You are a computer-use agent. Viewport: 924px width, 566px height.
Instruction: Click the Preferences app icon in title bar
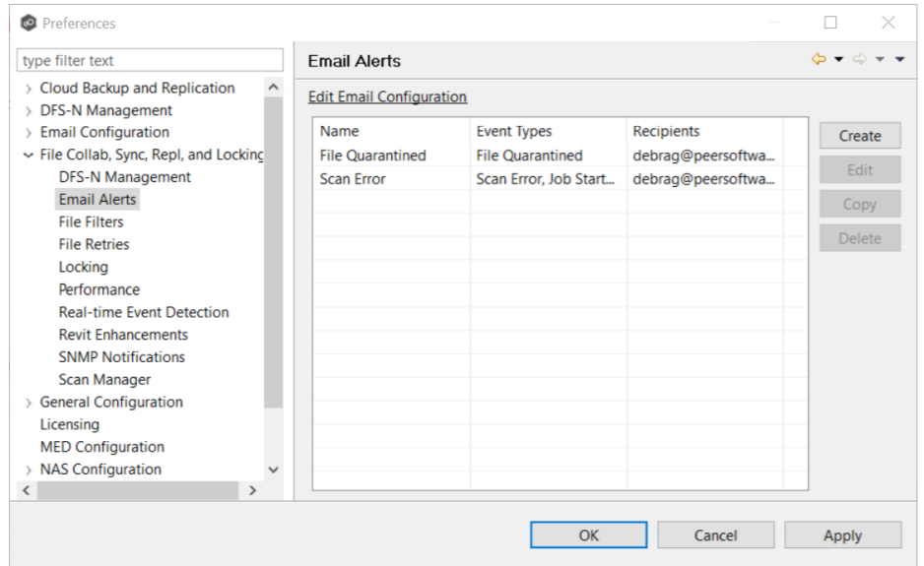click(x=28, y=23)
